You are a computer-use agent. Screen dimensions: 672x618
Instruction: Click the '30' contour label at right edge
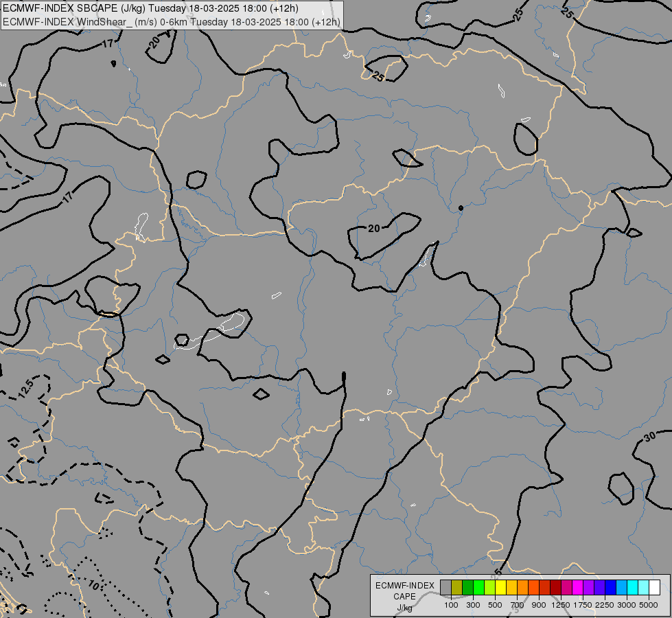point(650,437)
